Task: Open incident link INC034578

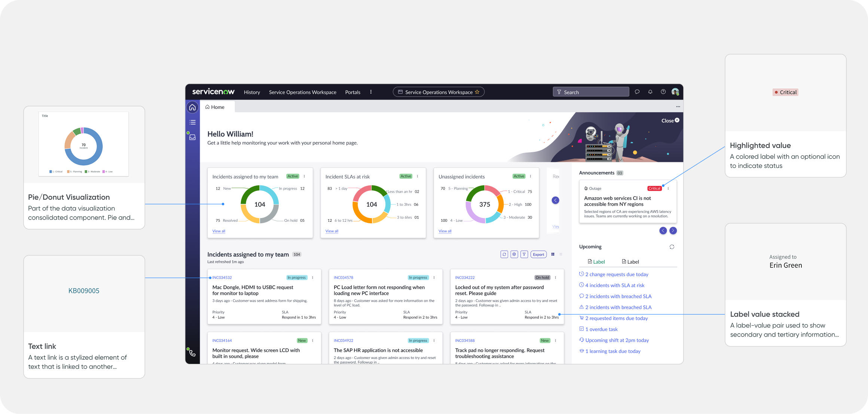Action: [x=343, y=278]
